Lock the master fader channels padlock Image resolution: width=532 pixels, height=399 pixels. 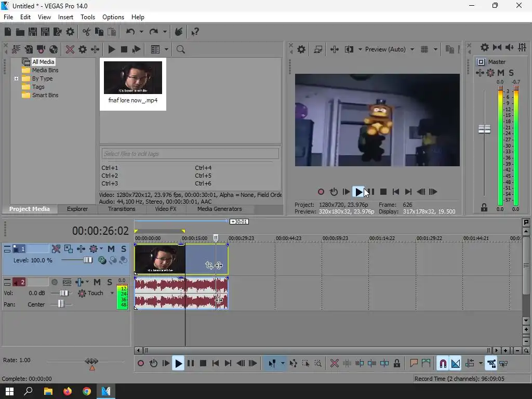(x=484, y=207)
